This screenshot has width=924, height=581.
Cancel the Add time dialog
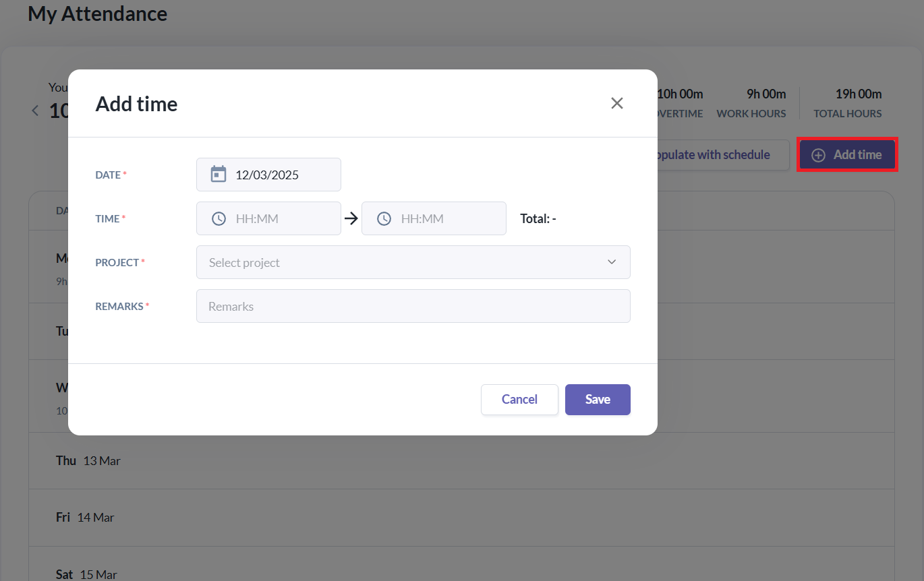(x=519, y=400)
